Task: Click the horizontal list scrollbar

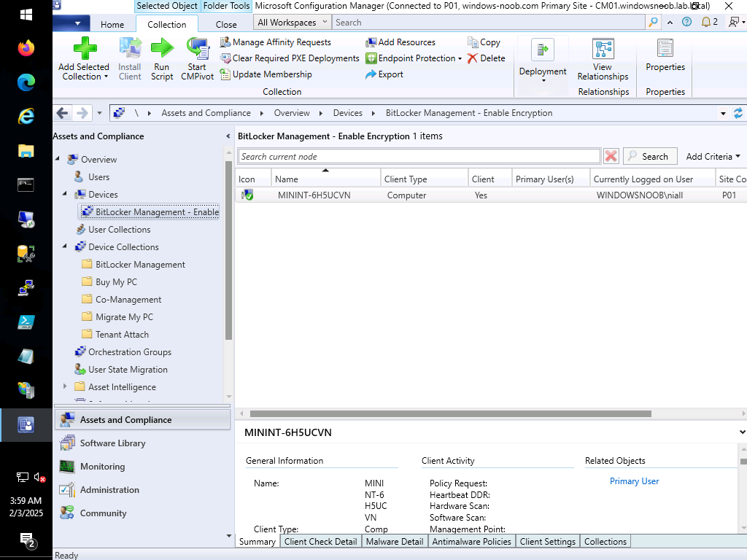Action: pos(450,414)
